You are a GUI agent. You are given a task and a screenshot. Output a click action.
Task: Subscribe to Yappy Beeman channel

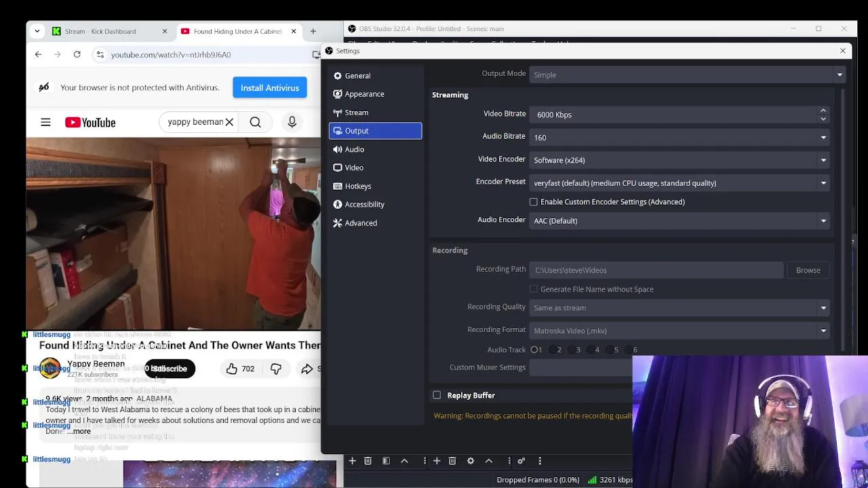point(170,369)
